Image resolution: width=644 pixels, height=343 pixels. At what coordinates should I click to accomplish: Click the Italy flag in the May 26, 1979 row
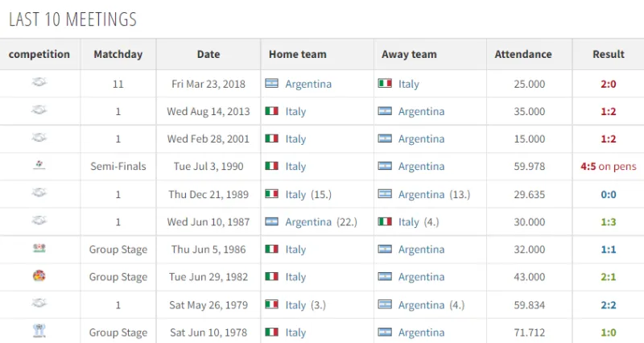point(271,304)
